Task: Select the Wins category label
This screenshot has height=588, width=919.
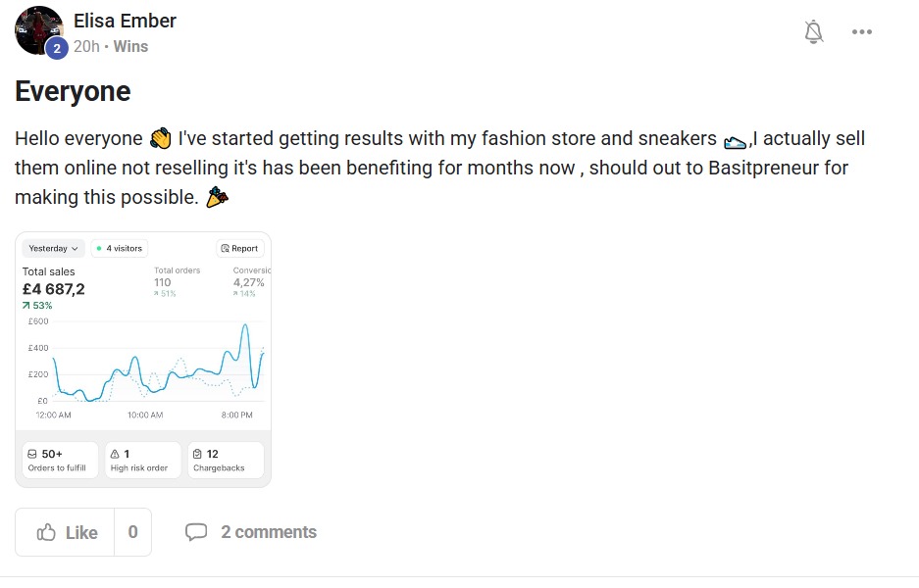Action: pyautogui.click(x=130, y=46)
